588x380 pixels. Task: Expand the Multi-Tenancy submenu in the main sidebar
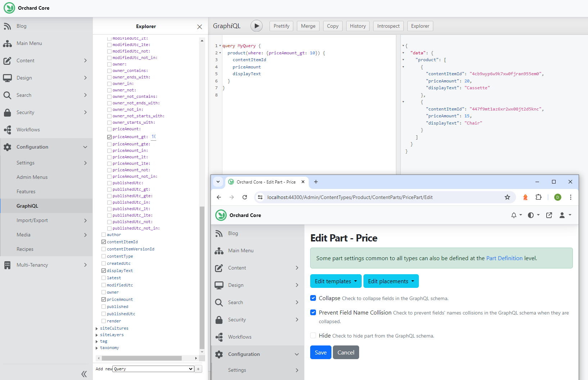click(85, 265)
